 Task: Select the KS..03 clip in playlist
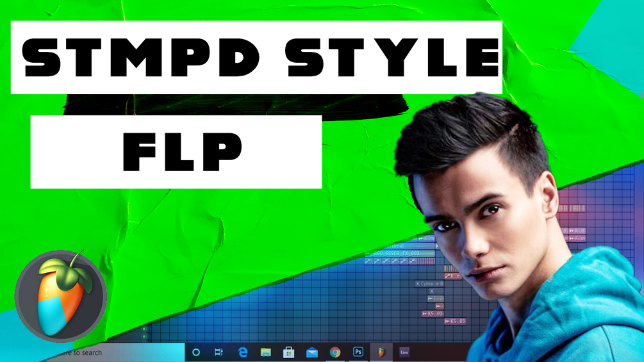pos(455,322)
